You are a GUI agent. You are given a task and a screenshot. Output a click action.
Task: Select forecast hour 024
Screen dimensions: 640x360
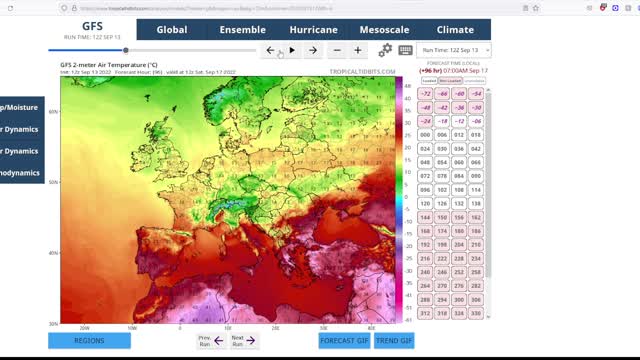425,149
